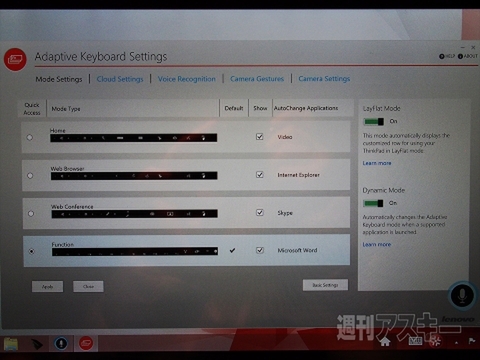Select the Home mode quick access radio
The width and height of the screenshot is (480, 360).
point(30,137)
